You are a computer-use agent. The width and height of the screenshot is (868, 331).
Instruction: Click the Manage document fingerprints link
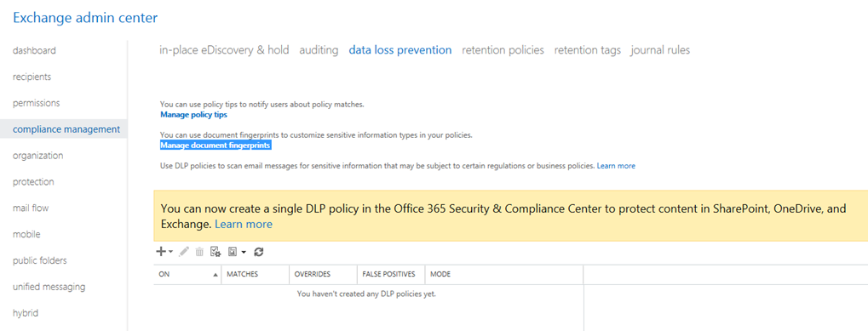pyautogui.click(x=216, y=146)
